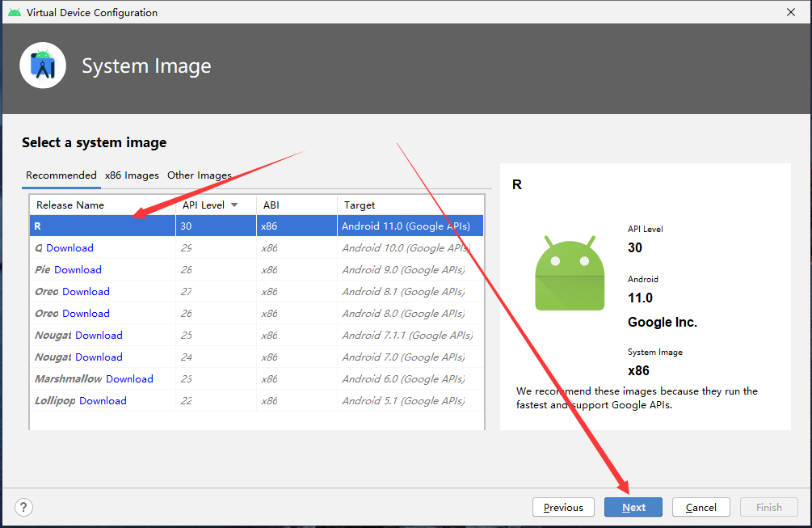Screen dimensions: 812x528
Task: Download Oreo API 27 image
Action: (x=86, y=291)
